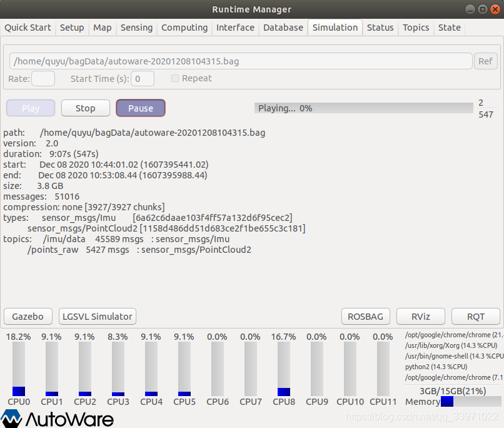Click the /usr/lib/xorg/Xorg process entry
The width and height of the screenshot is (504, 428).
451,345
